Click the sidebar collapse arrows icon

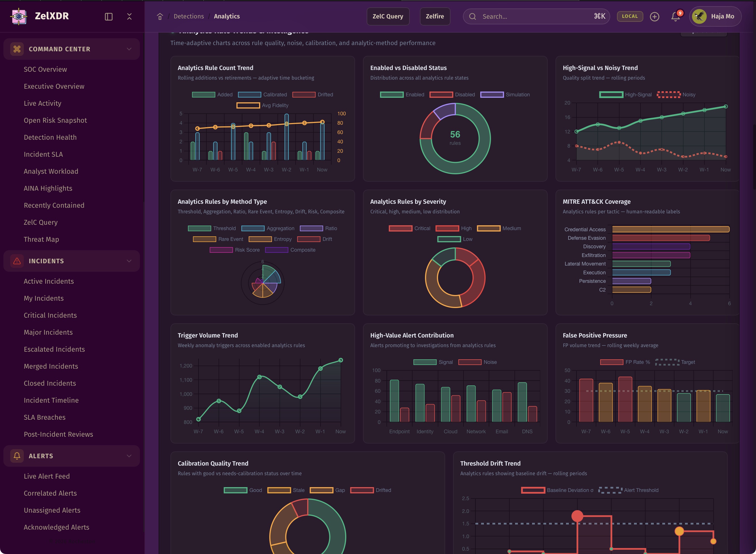tap(129, 16)
